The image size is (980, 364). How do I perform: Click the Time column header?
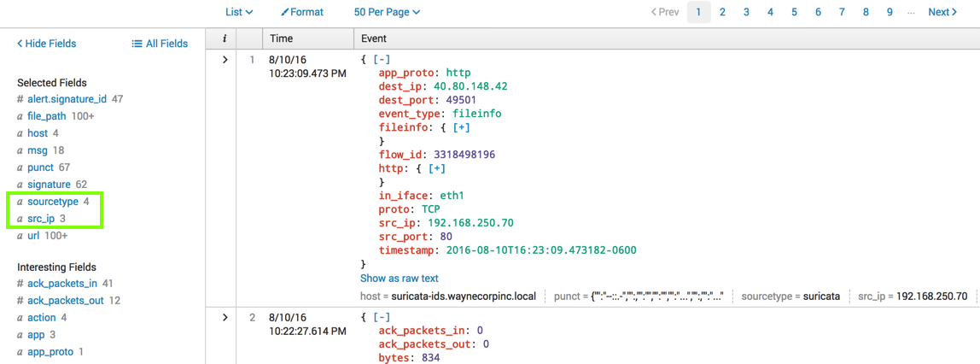[x=282, y=38]
